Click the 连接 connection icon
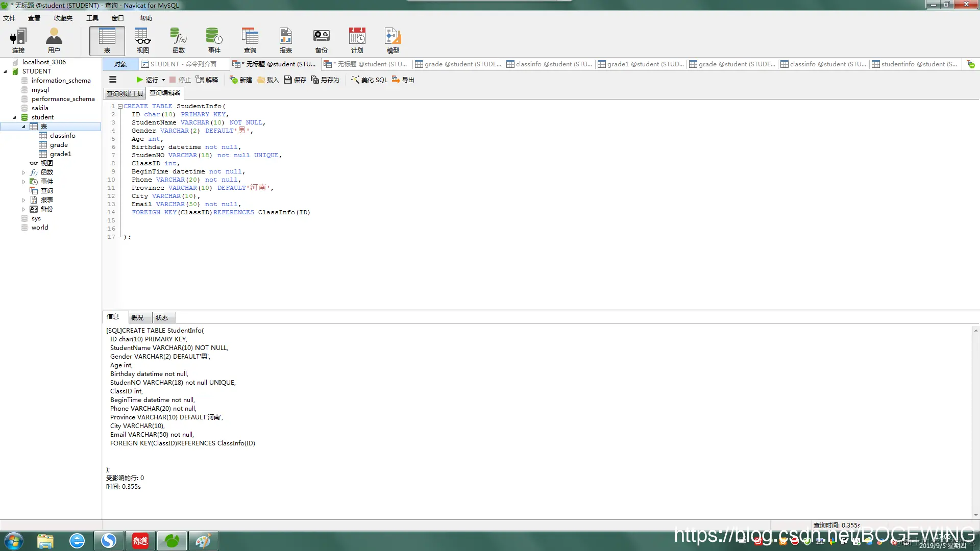 coord(18,40)
